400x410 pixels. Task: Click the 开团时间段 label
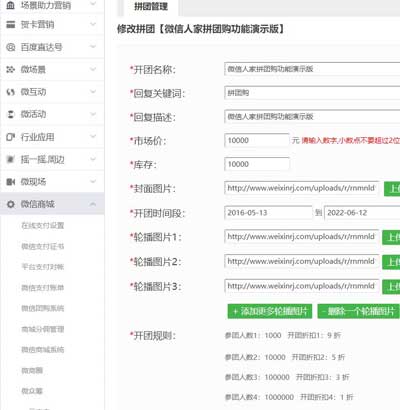point(157,213)
